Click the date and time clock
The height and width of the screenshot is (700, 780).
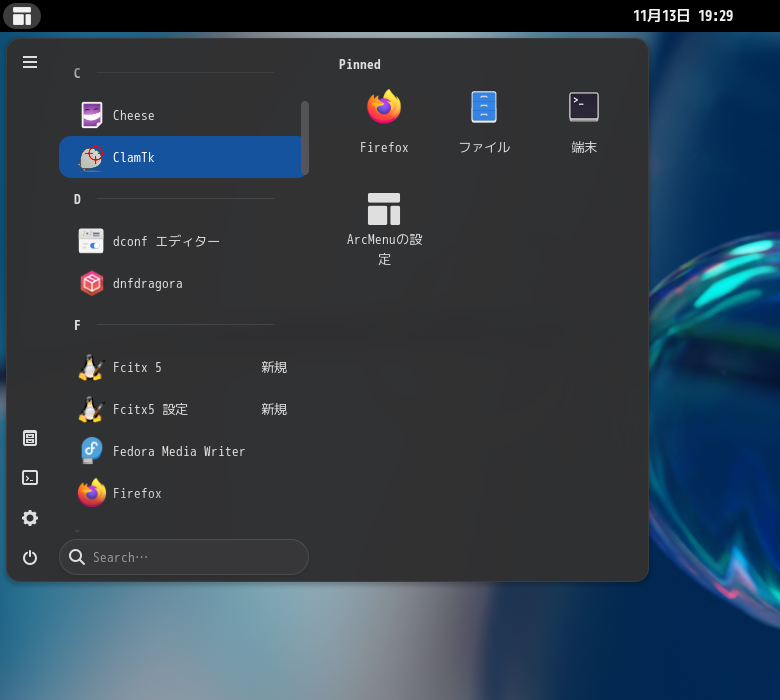[683, 16]
